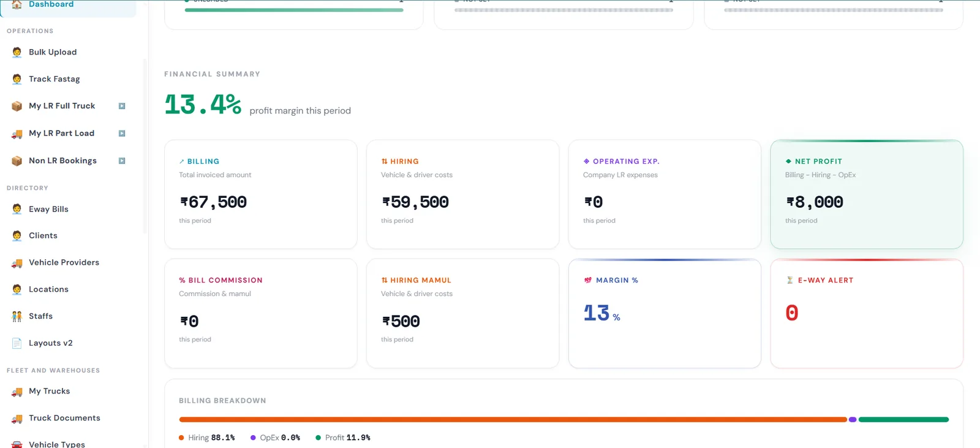Open Layouts v2
Viewport: 980px width, 448px height.
51,343
